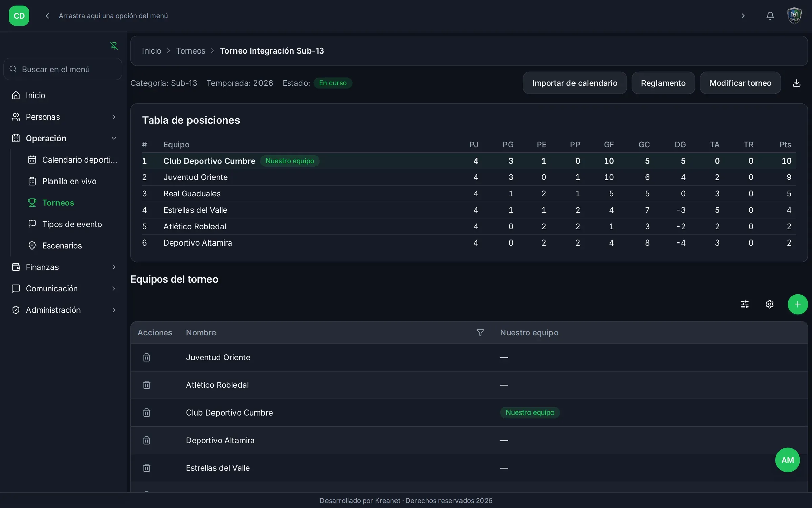Click the download icon beside Modificar torneo
The image size is (812, 508).
coord(797,83)
